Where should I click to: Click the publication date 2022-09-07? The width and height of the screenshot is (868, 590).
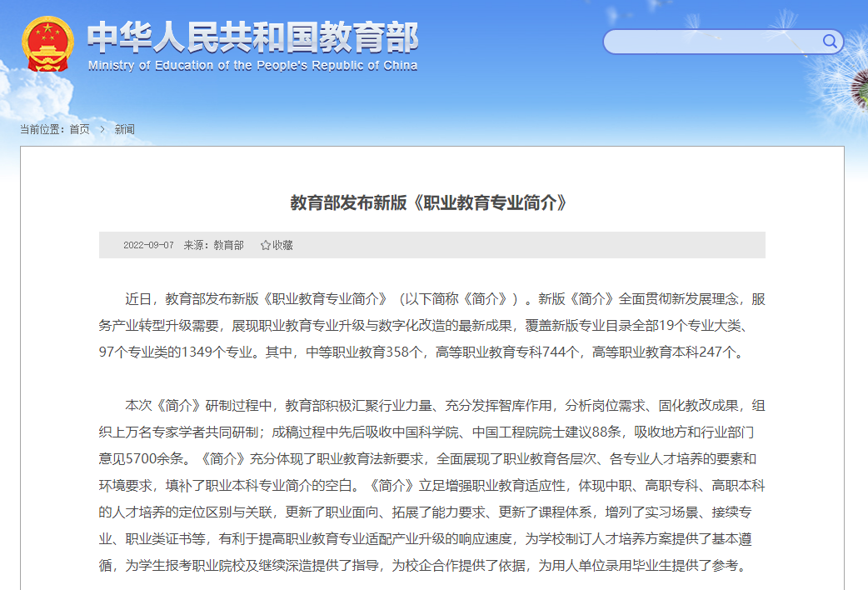148,246
